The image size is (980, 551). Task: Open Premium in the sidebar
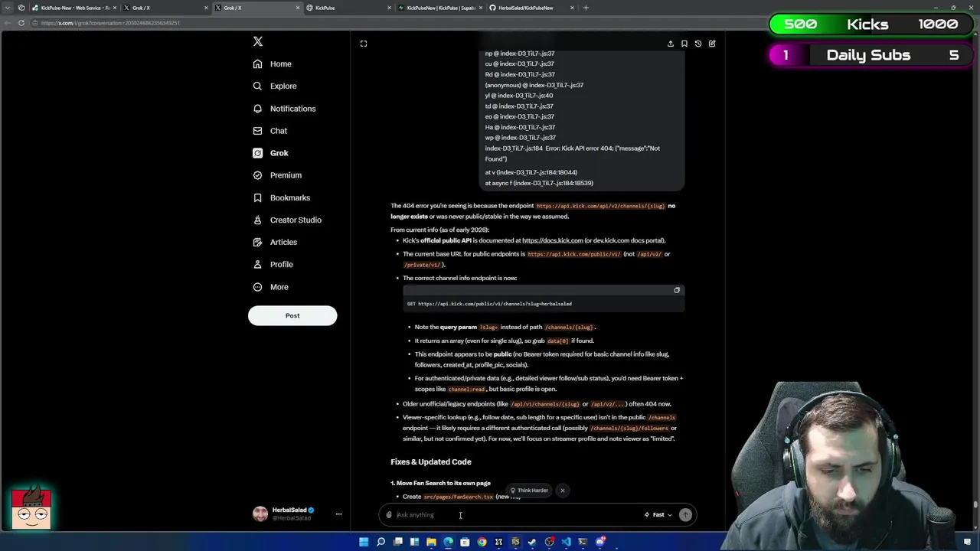coord(277,175)
